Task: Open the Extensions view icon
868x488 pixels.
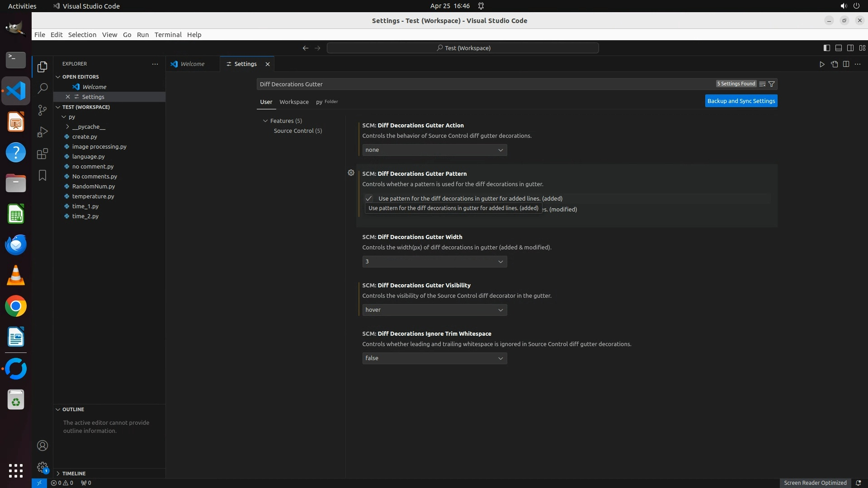Action: tap(42, 154)
